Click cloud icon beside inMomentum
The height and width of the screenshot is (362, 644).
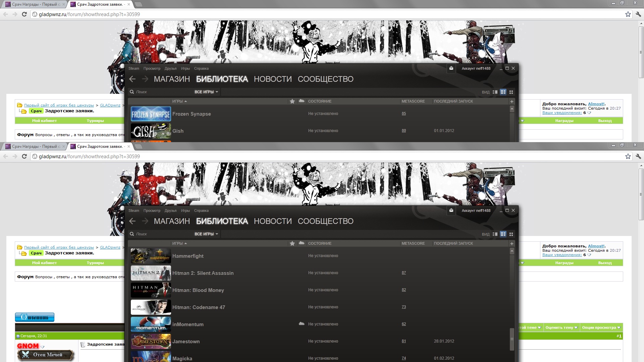tap(302, 324)
